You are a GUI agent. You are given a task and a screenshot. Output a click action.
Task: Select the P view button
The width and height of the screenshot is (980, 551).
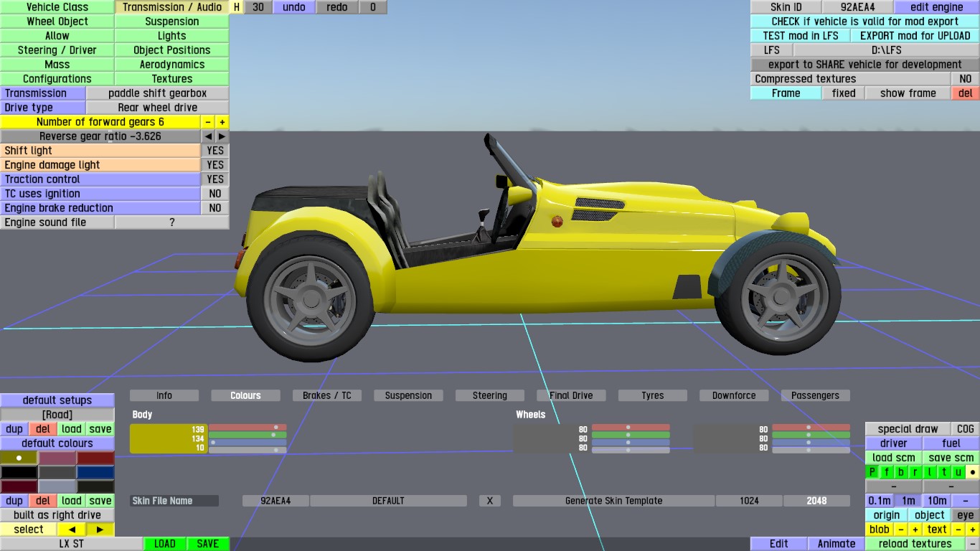872,472
